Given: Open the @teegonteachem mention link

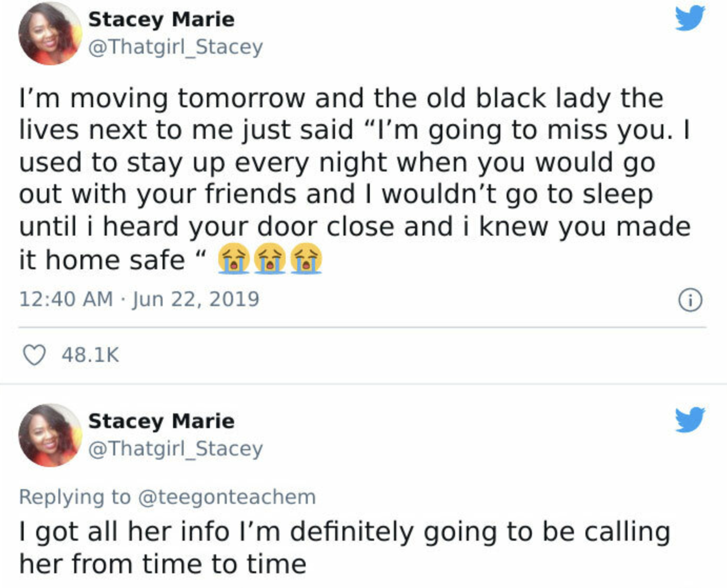Looking at the screenshot, I should [x=227, y=497].
